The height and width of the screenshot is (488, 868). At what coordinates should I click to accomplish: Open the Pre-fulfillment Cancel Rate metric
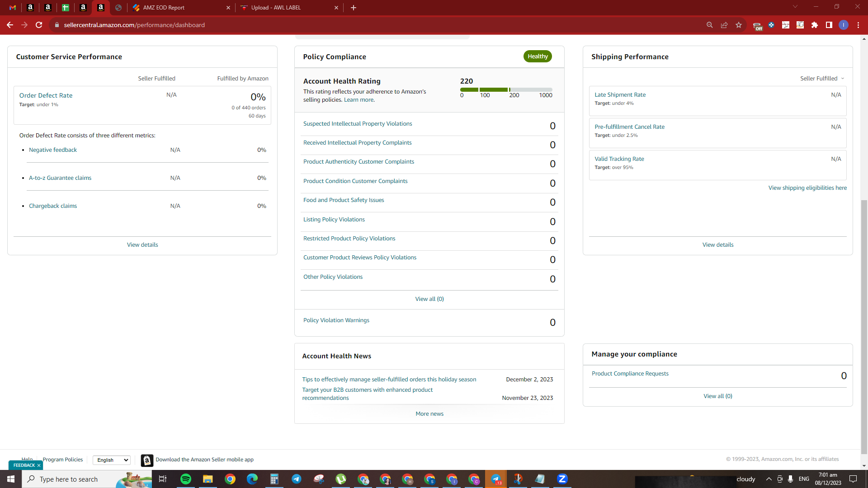pos(630,127)
